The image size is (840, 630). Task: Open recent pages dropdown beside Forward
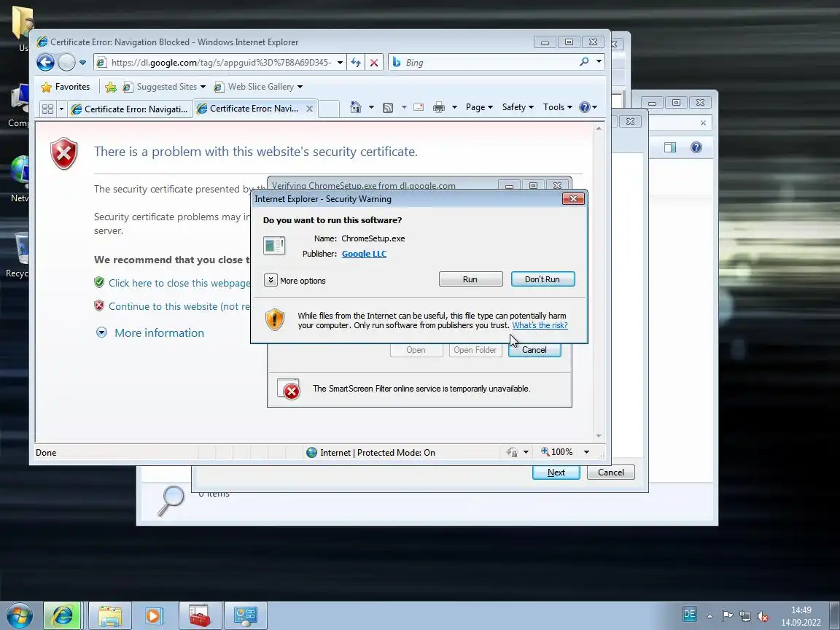coord(82,63)
